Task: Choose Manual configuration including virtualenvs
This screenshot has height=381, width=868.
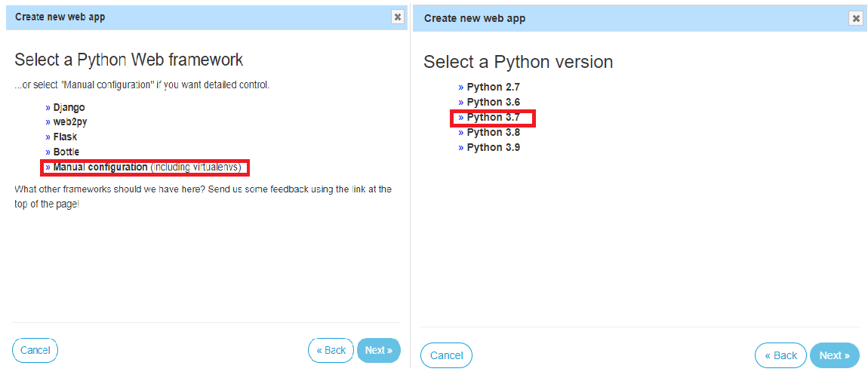Action: [146, 167]
